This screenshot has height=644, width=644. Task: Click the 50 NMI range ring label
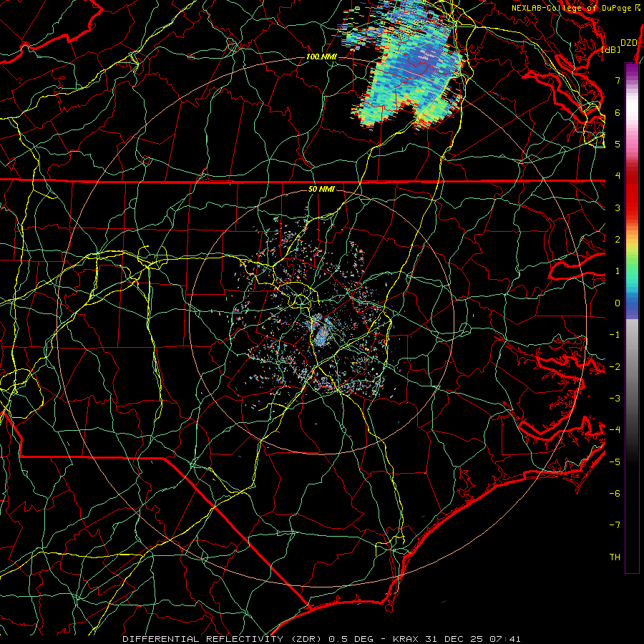pos(321,189)
